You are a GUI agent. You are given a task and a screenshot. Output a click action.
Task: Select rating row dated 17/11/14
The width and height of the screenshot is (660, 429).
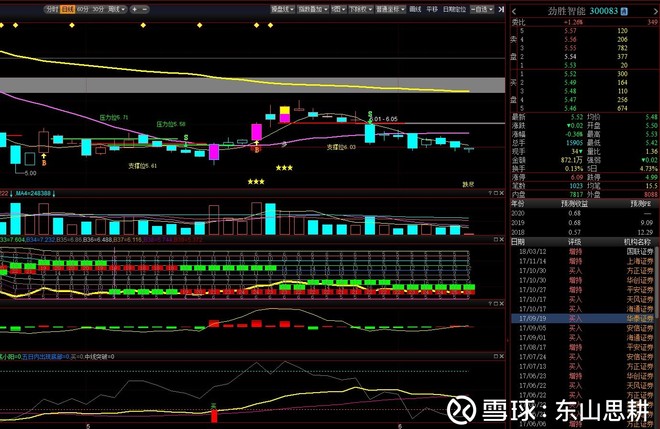585,261
